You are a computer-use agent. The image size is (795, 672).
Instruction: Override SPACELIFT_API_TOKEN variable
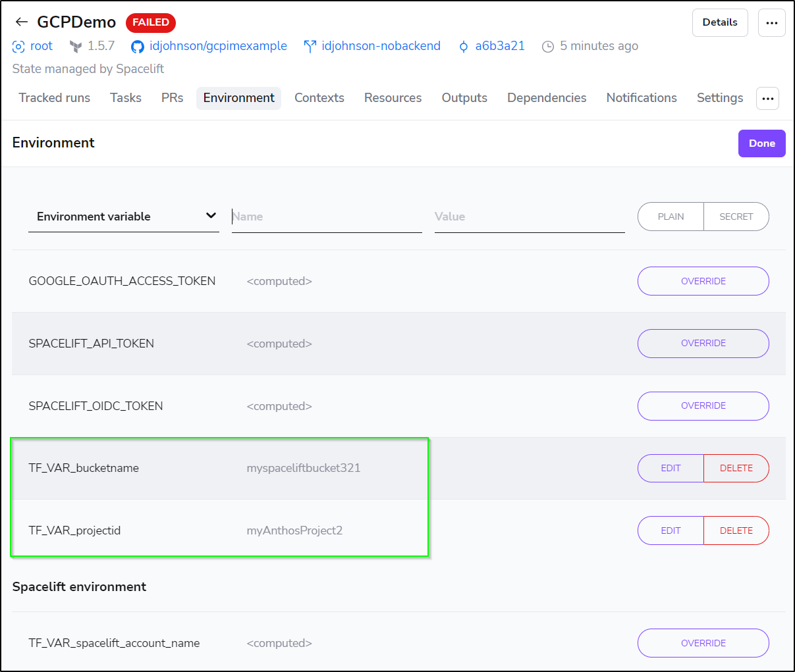[x=703, y=344]
